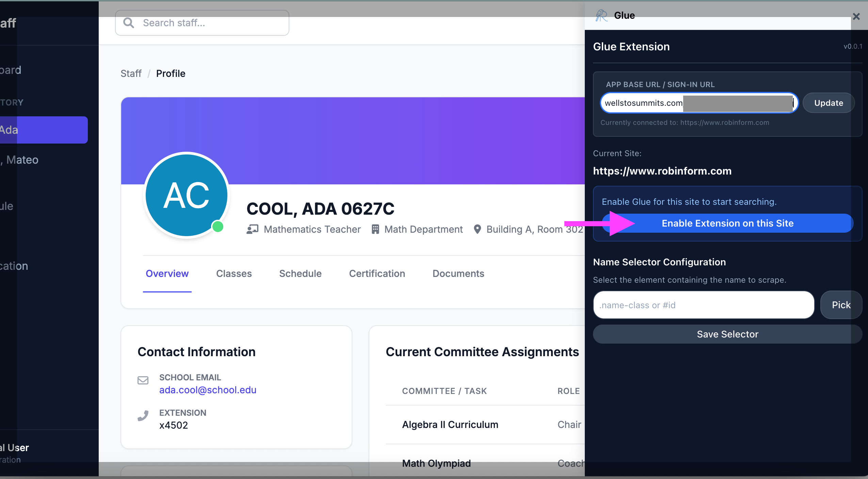
Task: Click the phone extension icon
Action: [143, 416]
